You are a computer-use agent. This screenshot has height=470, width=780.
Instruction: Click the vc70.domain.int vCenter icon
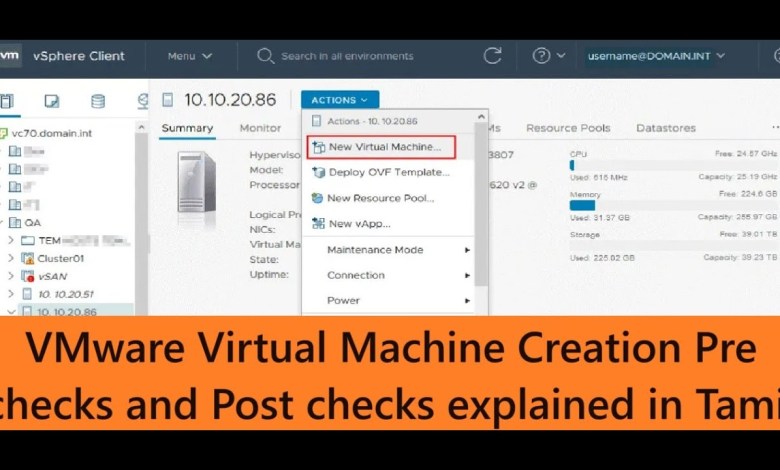pyautogui.click(x=4, y=133)
